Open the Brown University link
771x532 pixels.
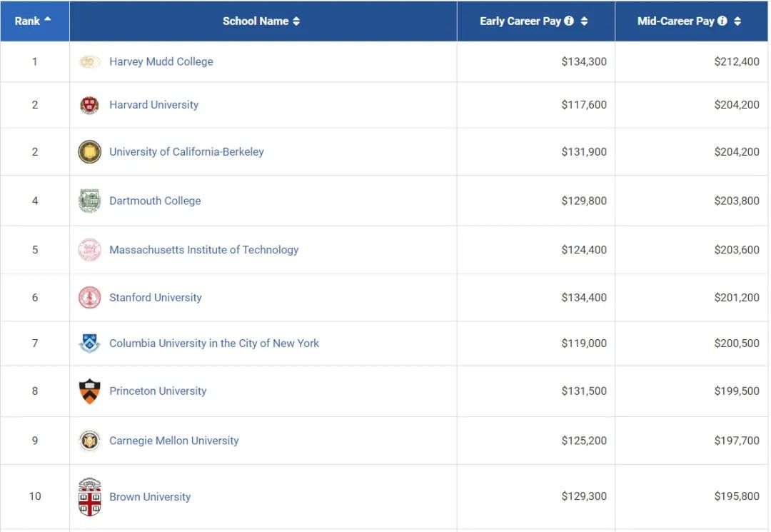point(150,496)
